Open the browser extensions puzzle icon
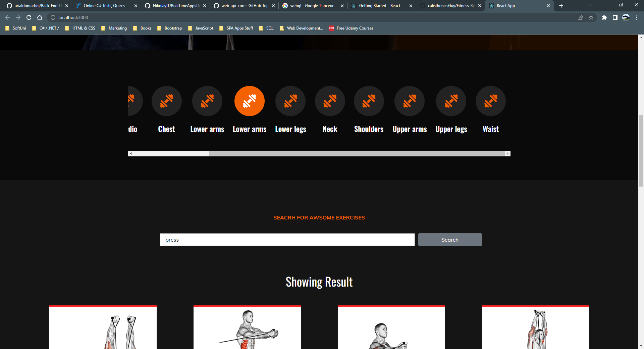The width and height of the screenshot is (644, 349). pyautogui.click(x=605, y=17)
